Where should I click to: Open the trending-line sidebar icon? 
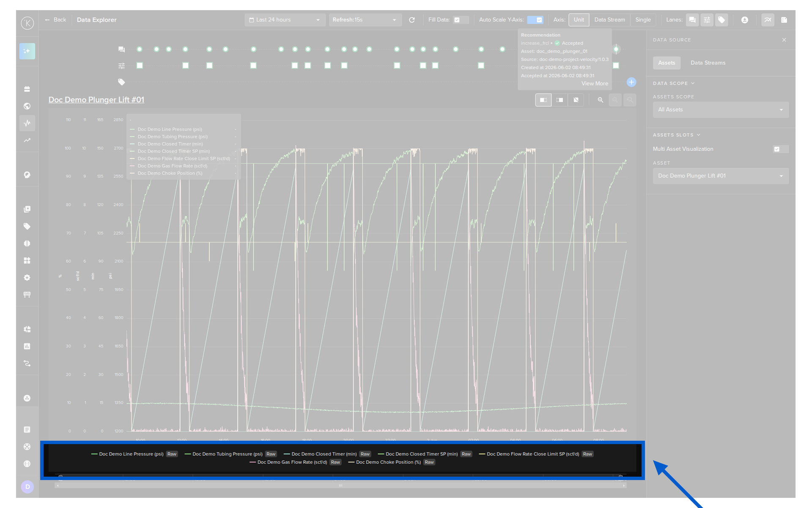tap(27, 140)
